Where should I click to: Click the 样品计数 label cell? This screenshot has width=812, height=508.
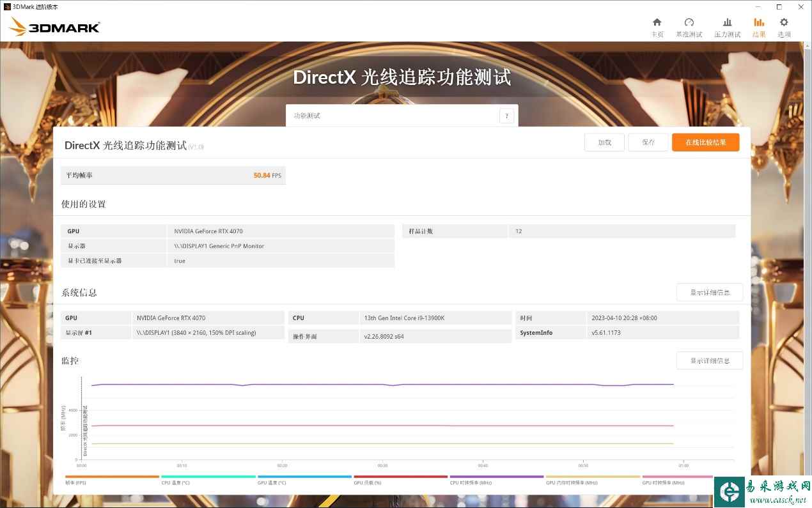[455, 231]
